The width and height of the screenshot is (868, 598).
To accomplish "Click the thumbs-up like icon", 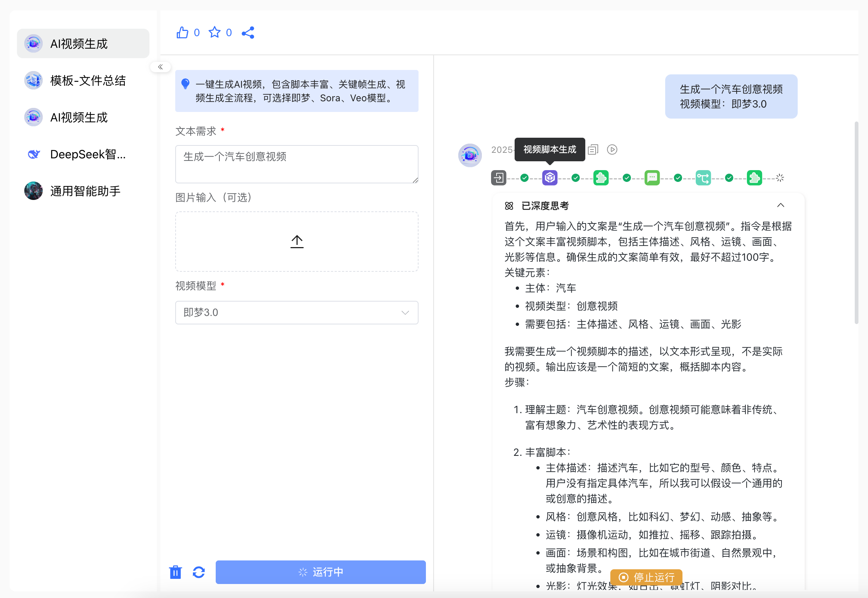I will (x=182, y=33).
